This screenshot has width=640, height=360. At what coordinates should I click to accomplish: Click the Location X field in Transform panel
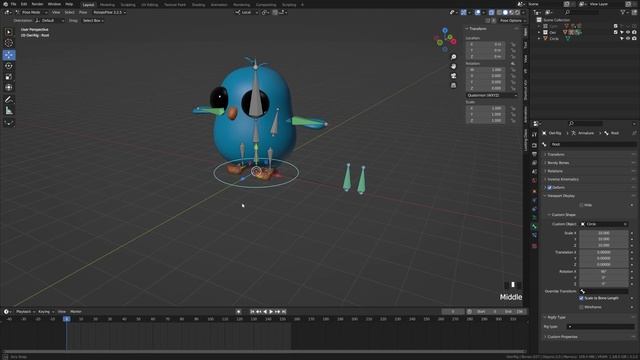(486, 44)
